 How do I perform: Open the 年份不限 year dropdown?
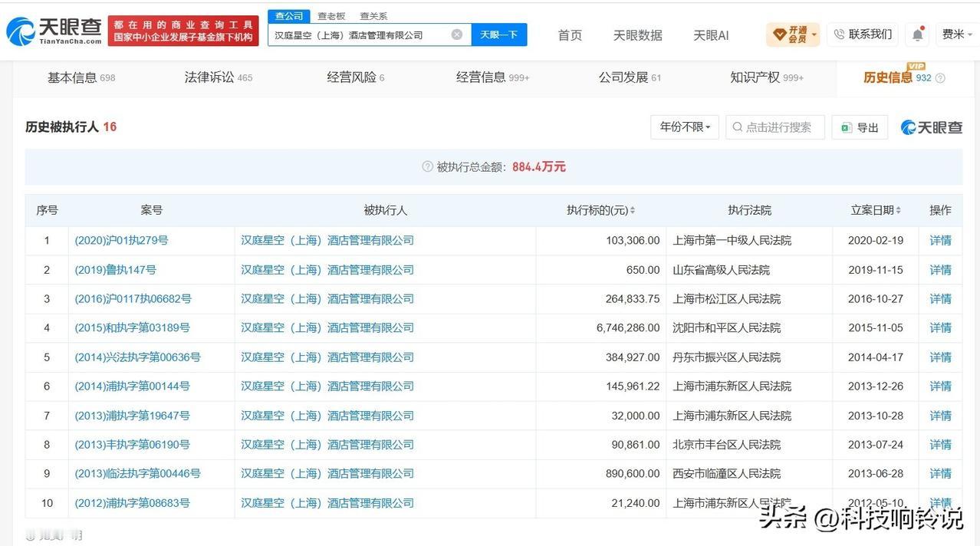[x=685, y=127]
